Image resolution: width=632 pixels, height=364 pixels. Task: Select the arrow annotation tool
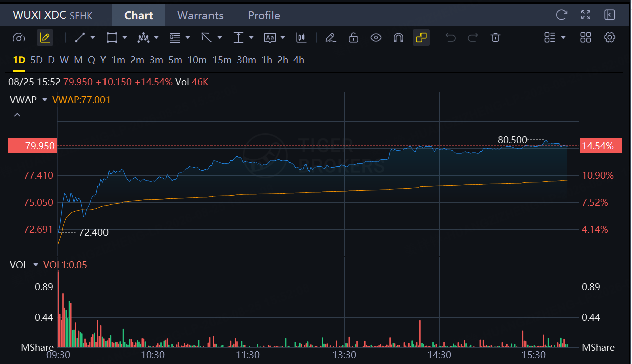[x=206, y=38]
